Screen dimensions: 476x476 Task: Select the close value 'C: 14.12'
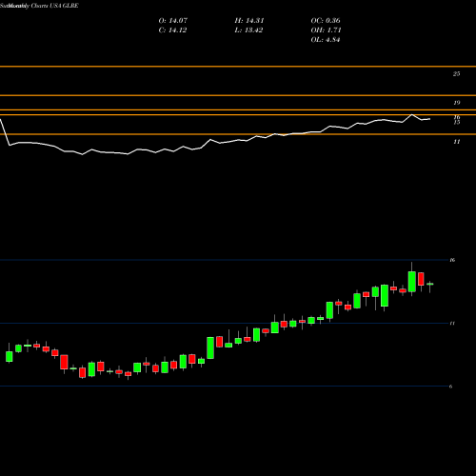(x=172, y=30)
